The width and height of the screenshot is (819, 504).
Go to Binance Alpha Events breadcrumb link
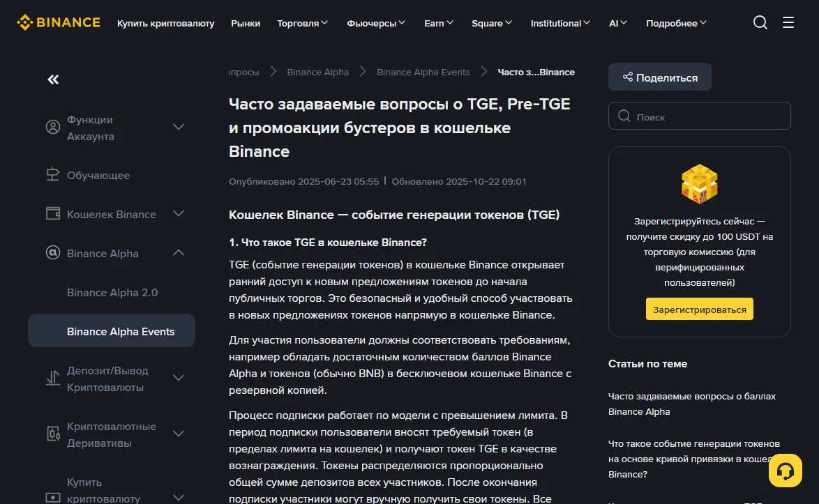pyautogui.click(x=423, y=72)
